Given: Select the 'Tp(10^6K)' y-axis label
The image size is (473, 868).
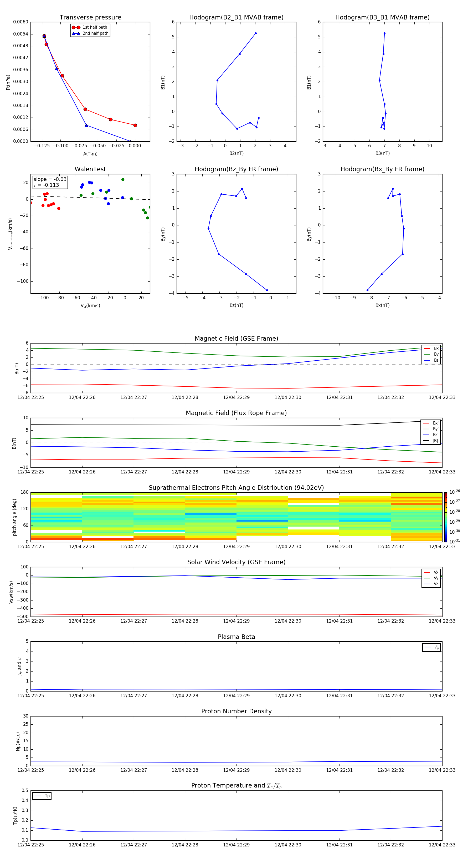Looking at the screenshot, I should tap(15, 815).
